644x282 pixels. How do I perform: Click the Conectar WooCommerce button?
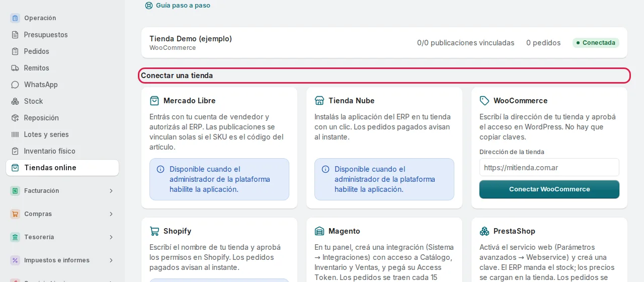coord(549,189)
